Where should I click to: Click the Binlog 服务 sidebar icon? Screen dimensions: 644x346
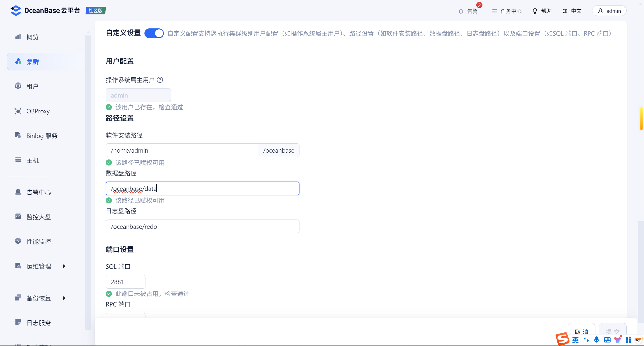pyautogui.click(x=18, y=135)
